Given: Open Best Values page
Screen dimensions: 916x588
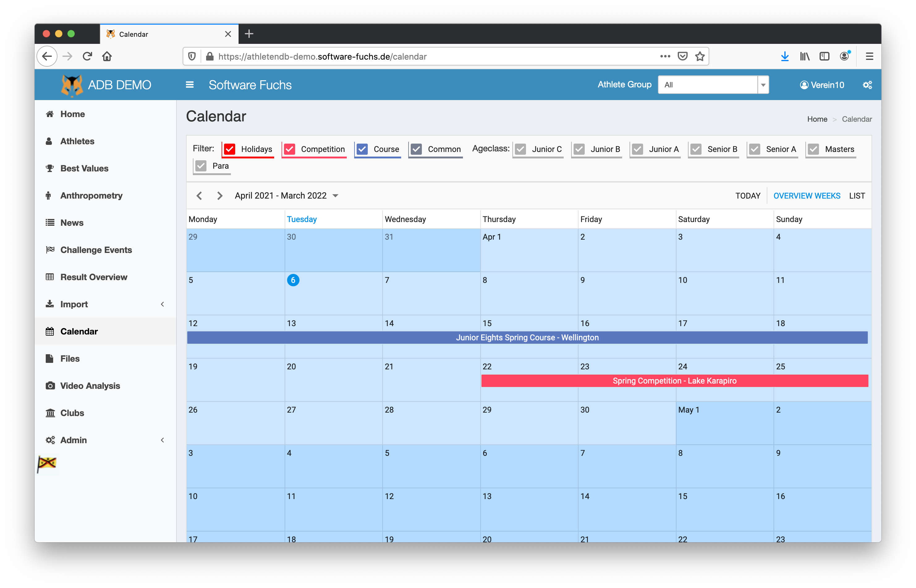Looking at the screenshot, I should (84, 168).
